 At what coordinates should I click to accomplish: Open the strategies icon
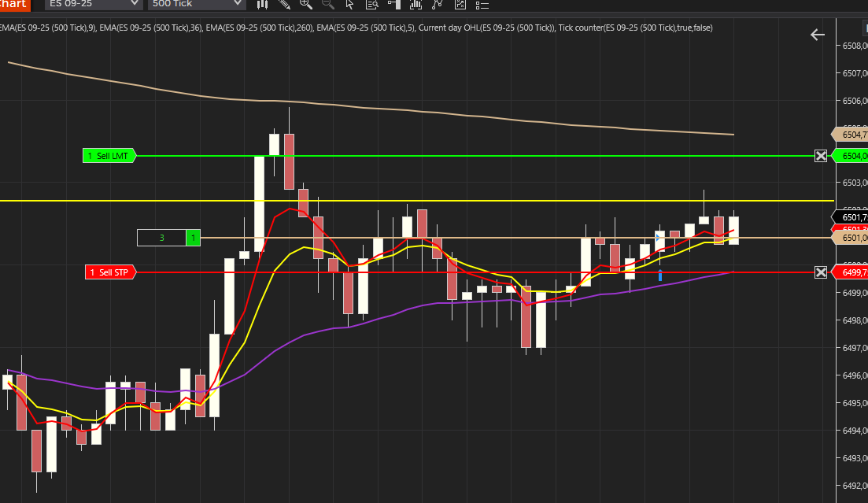click(x=438, y=5)
